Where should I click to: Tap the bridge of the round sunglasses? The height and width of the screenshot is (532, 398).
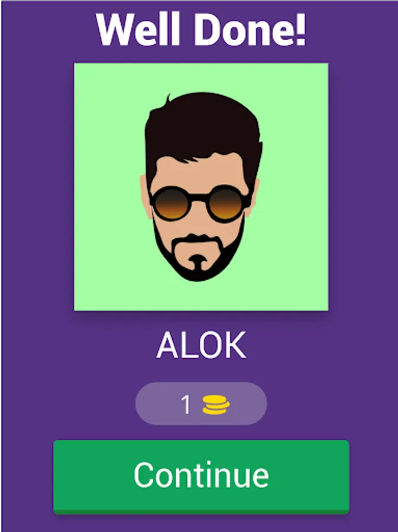point(198,197)
